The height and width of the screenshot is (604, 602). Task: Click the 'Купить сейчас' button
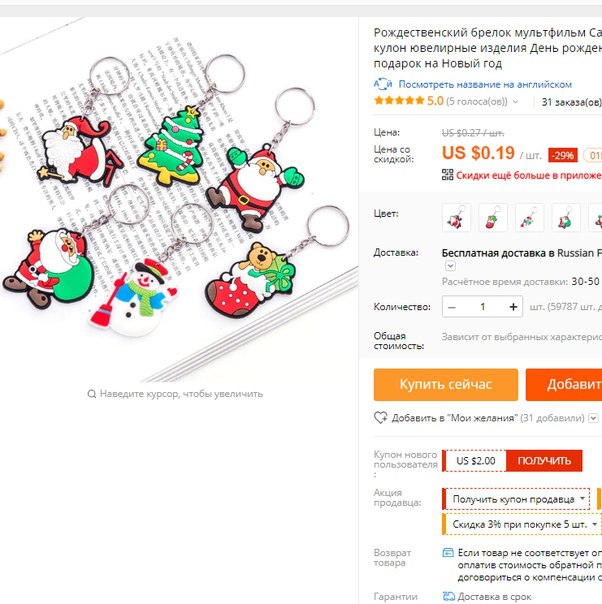[x=446, y=384]
